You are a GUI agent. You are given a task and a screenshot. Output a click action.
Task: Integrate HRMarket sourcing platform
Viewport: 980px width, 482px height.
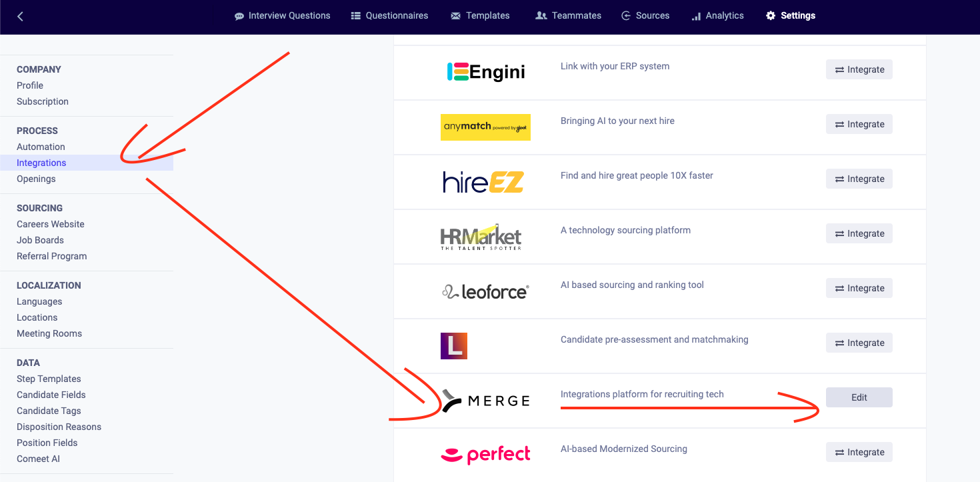pyautogui.click(x=859, y=233)
